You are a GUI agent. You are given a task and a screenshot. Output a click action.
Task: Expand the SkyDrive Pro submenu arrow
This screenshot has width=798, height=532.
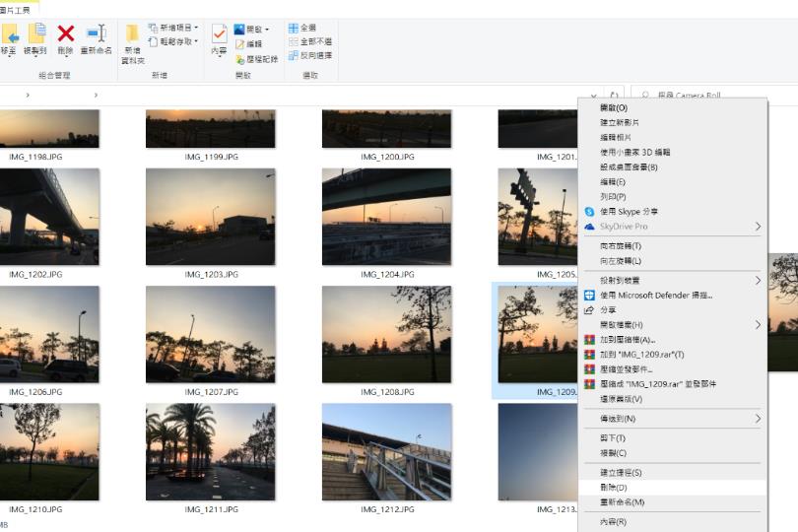[x=758, y=227]
